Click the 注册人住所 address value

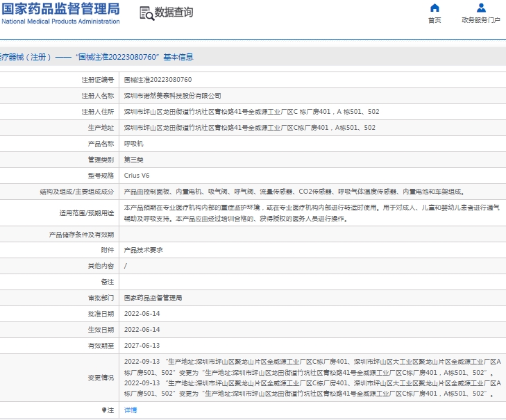point(252,112)
